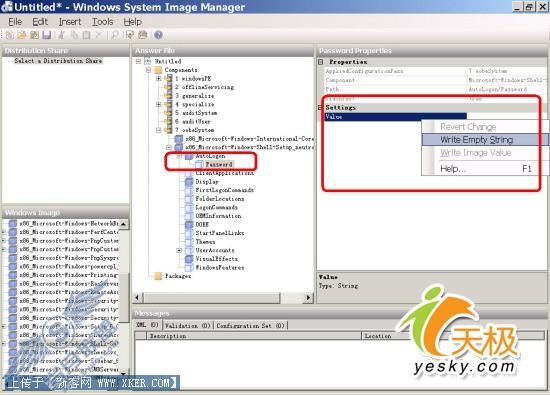550x395 pixels.
Task: Click the AutoLogon node icon
Action: (189, 156)
